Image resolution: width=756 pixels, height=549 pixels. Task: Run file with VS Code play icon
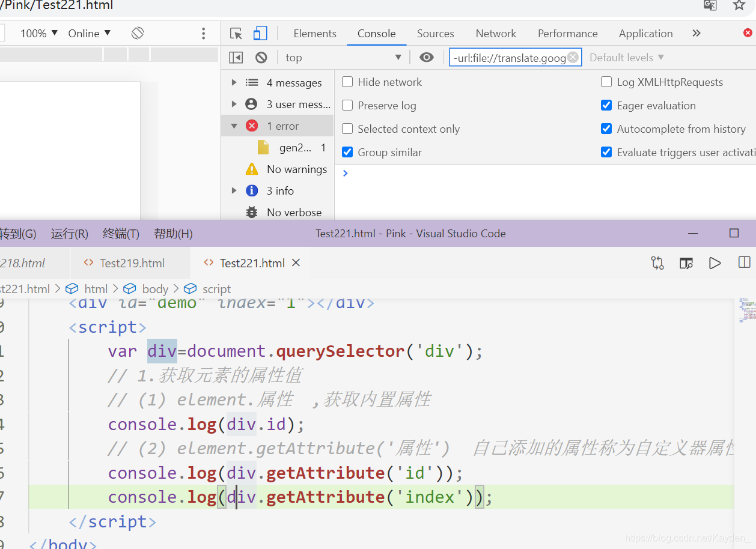(715, 262)
